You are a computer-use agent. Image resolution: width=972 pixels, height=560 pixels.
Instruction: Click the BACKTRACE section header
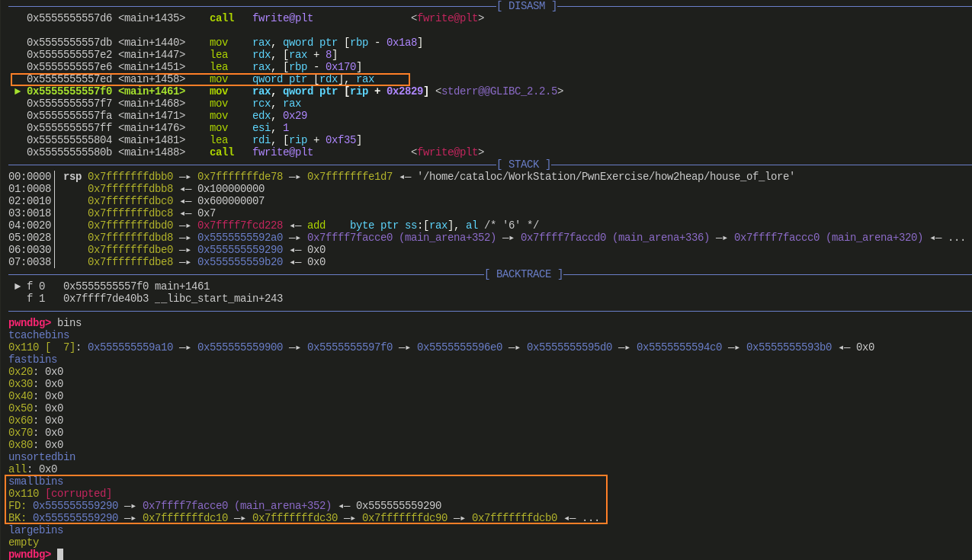[x=524, y=274]
